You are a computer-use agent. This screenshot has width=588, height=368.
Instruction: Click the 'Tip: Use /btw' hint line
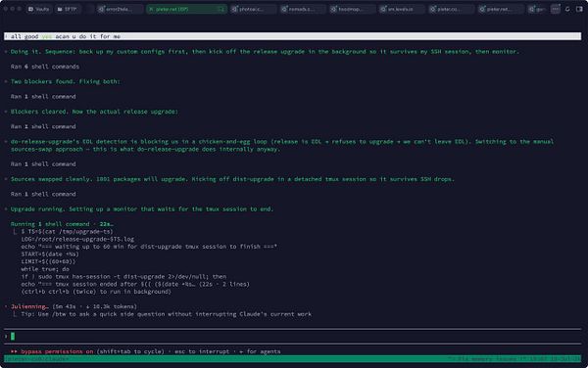click(167, 314)
